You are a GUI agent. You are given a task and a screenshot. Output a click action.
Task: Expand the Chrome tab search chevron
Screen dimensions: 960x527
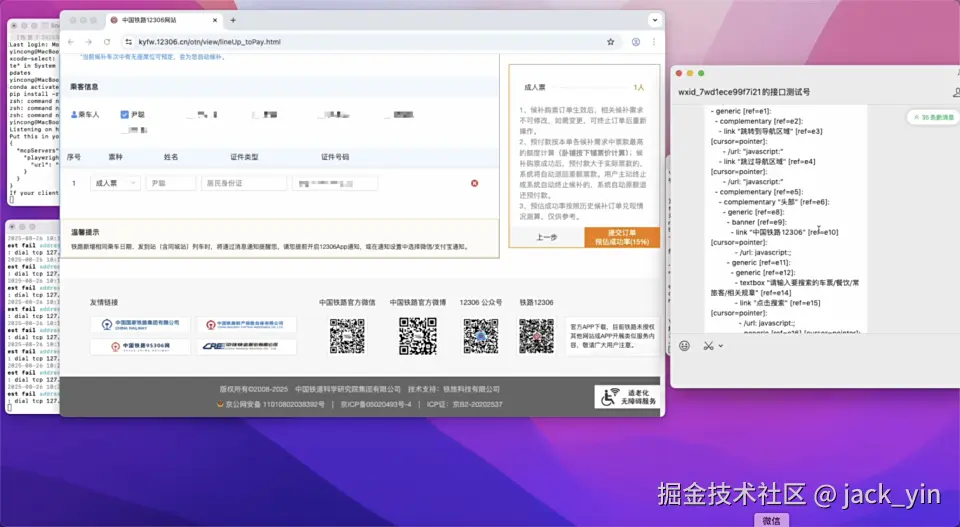pyautogui.click(x=654, y=20)
